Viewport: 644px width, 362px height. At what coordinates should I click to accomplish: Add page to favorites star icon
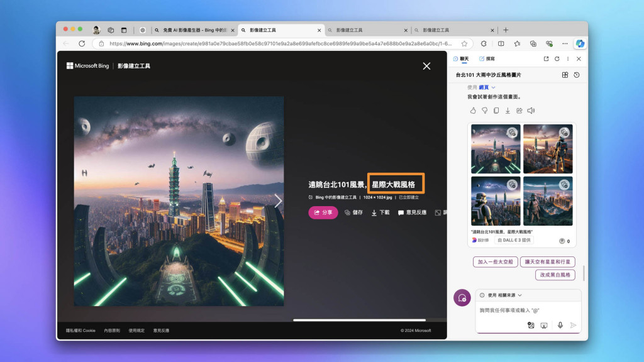pos(464,43)
